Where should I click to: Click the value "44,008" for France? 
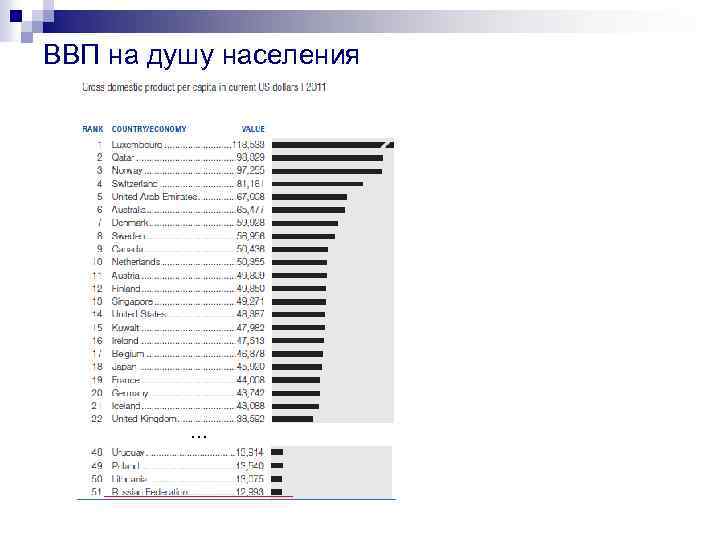tap(250, 380)
